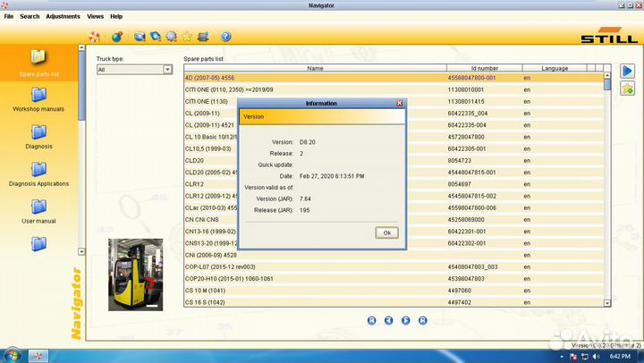The image size is (644, 363).
Task: Click the globe icon in the toolbar
Action: (x=116, y=37)
